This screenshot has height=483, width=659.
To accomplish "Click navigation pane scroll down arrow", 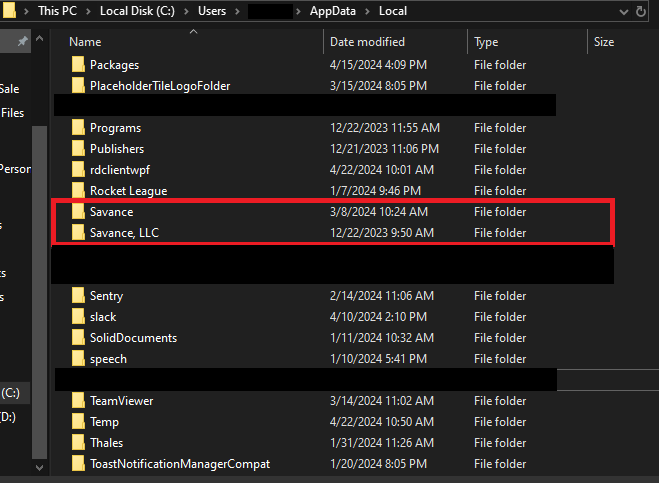I will click(40, 467).
